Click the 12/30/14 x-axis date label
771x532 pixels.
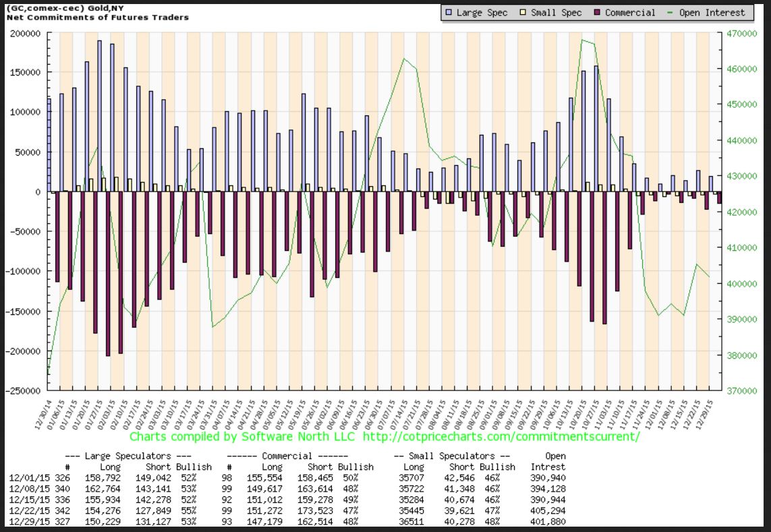point(47,411)
